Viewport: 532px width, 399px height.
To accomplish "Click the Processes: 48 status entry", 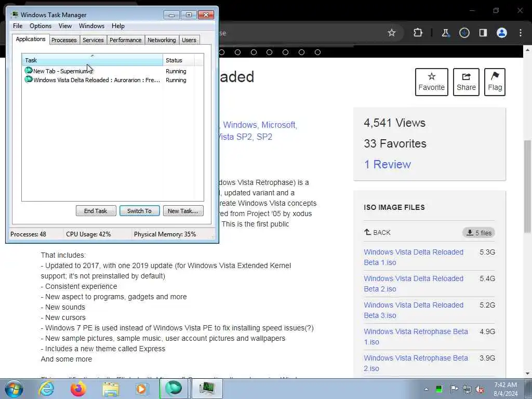I will coord(28,234).
